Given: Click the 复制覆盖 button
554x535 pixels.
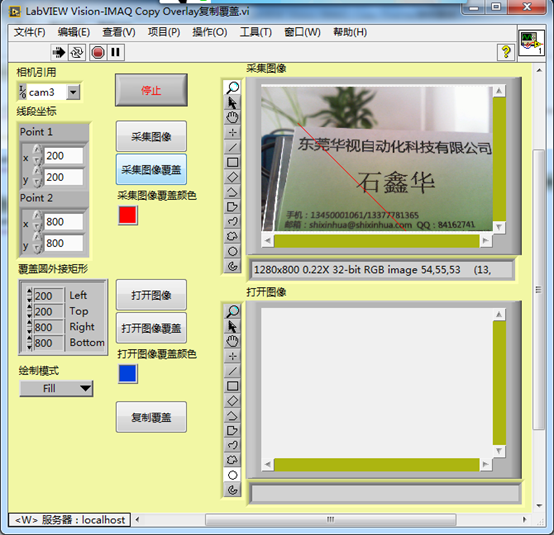Looking at the screenshot, I should 151,417.
